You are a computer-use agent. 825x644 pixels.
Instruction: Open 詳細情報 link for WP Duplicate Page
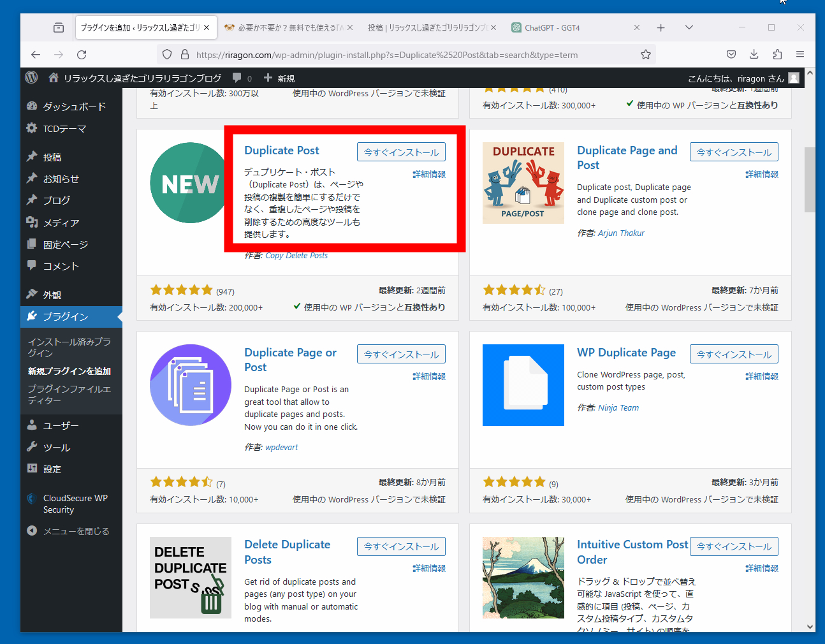[761, 376]
